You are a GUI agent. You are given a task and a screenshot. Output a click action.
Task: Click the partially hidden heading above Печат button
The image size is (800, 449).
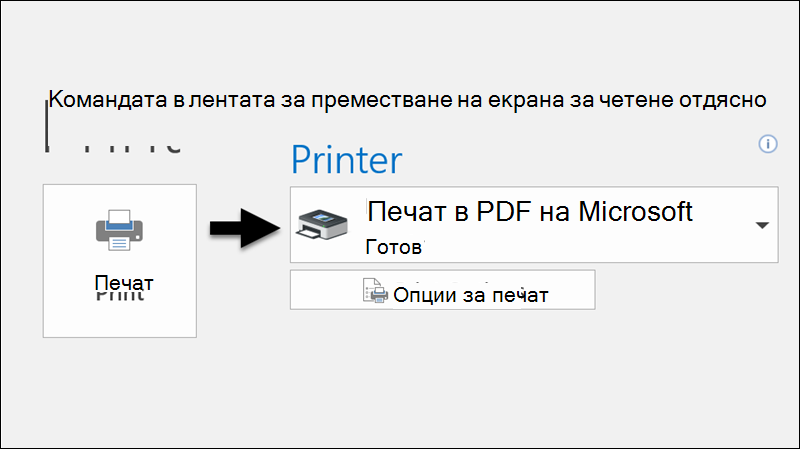tap(112, 146)
